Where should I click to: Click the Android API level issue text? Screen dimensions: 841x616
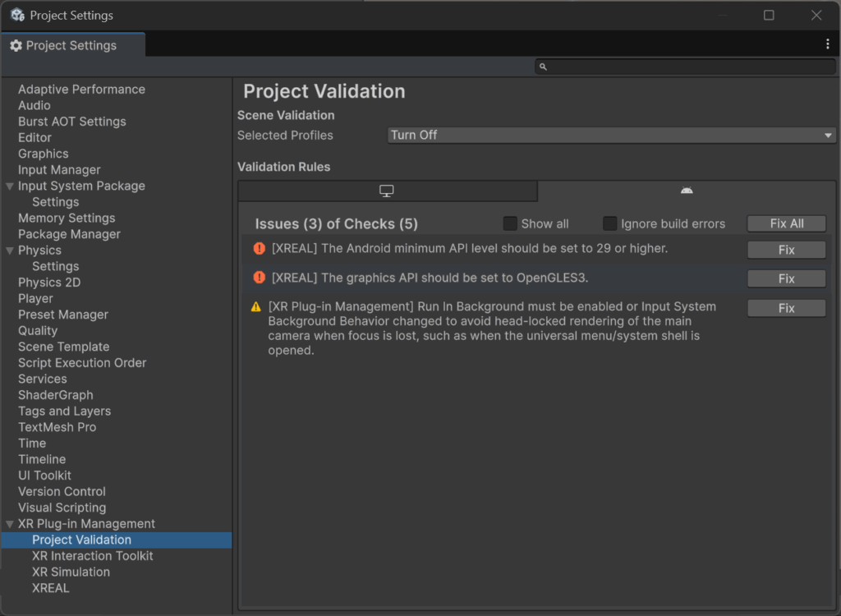coord(469,248)
